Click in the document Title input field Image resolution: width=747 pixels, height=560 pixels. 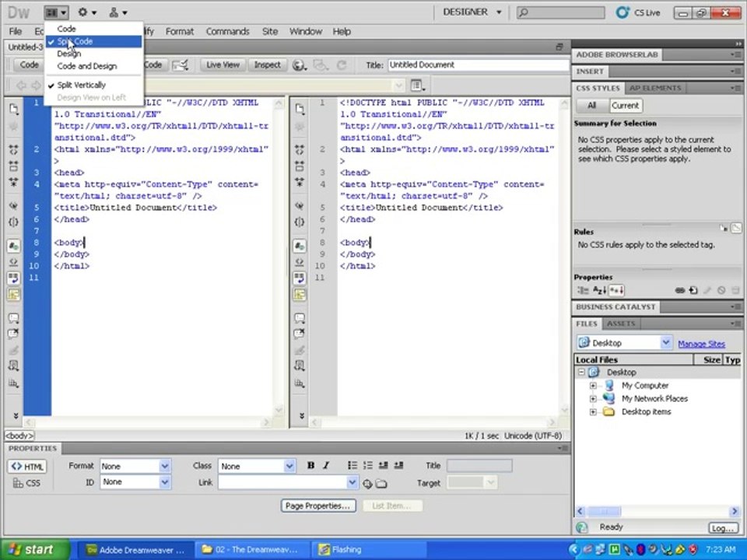(479, 65)
